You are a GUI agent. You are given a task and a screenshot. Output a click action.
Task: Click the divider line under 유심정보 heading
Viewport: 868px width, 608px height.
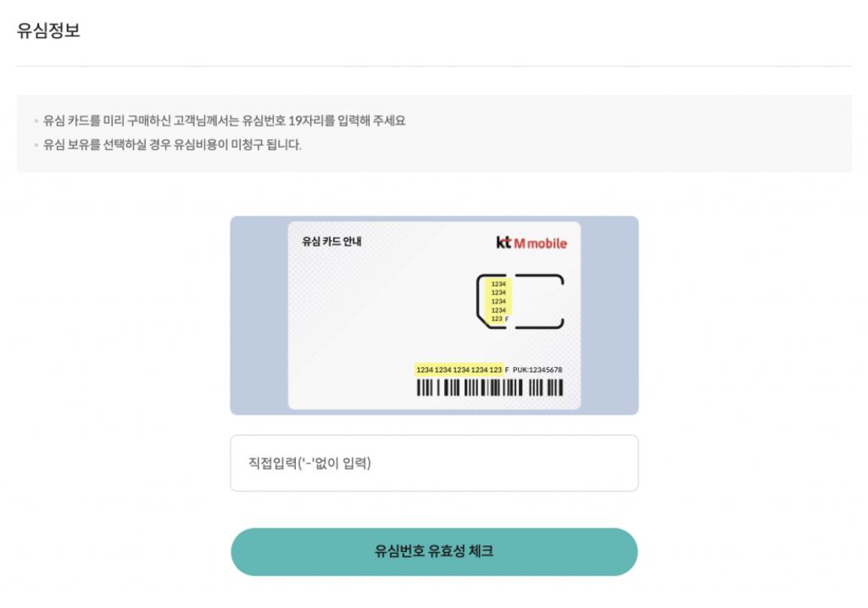click(434, 66)
